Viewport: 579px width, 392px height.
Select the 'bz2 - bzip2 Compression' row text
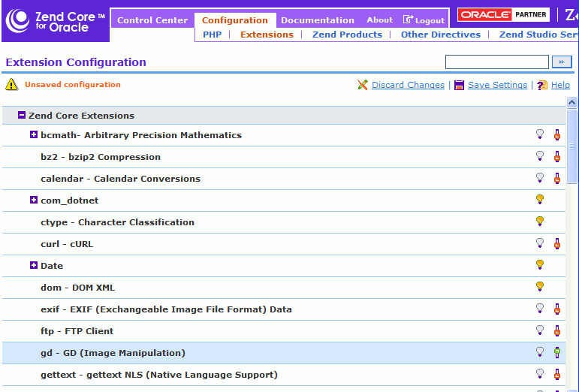(x=101, y=157)
